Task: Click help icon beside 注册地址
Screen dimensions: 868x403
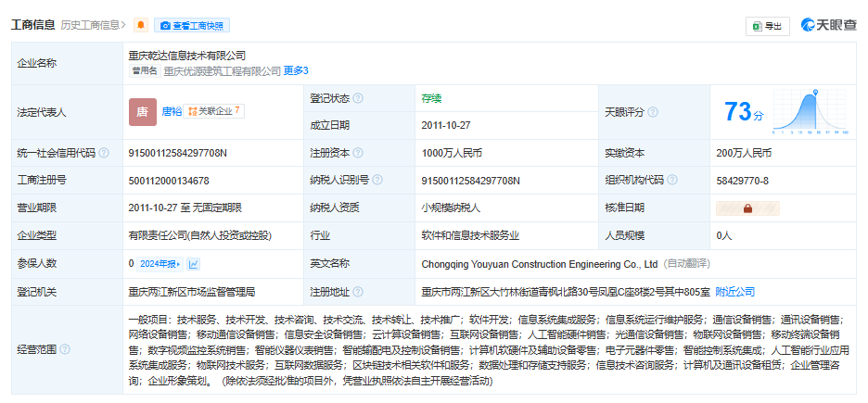Action: point(358,292)
